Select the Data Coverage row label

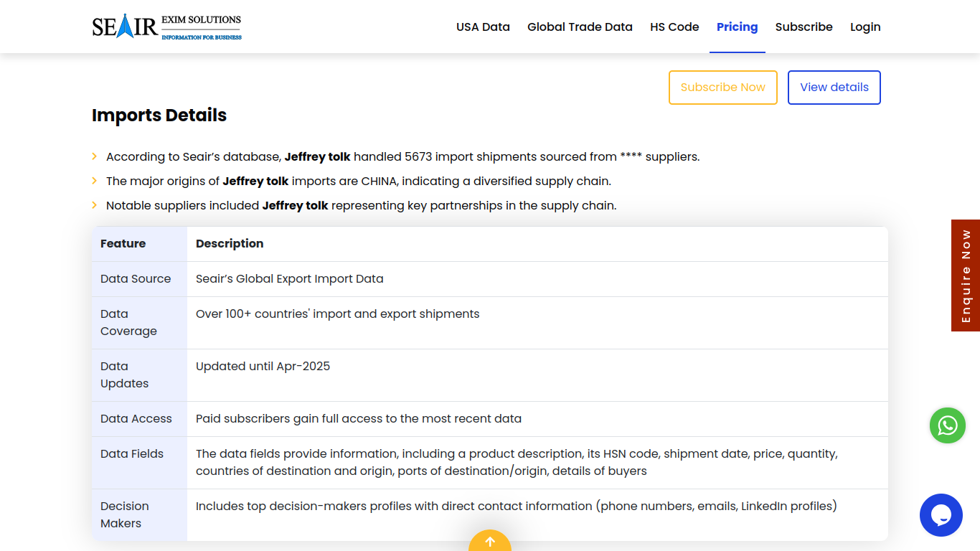point(139,323)
